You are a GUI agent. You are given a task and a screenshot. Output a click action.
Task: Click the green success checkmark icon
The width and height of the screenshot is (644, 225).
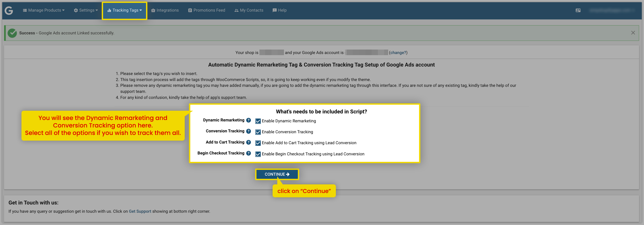[x=12, y=33]
